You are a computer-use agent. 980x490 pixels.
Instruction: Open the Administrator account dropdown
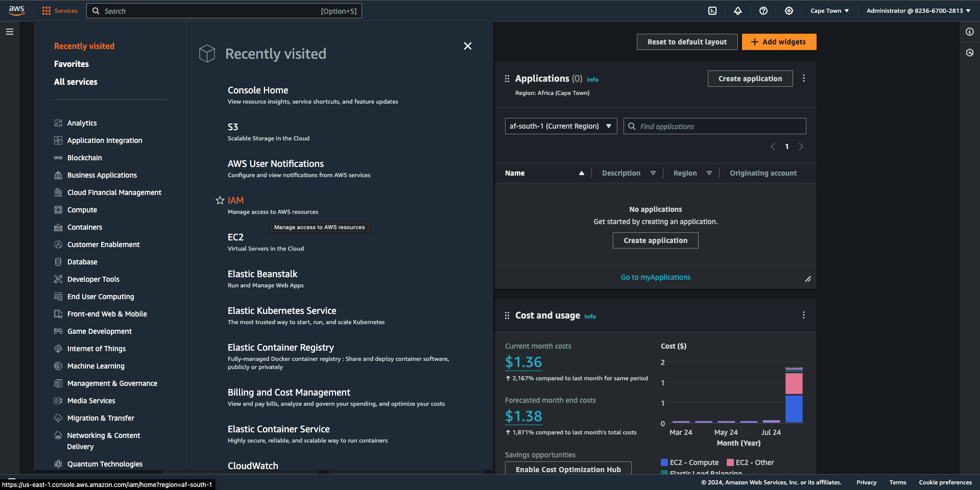click(918, 11)
